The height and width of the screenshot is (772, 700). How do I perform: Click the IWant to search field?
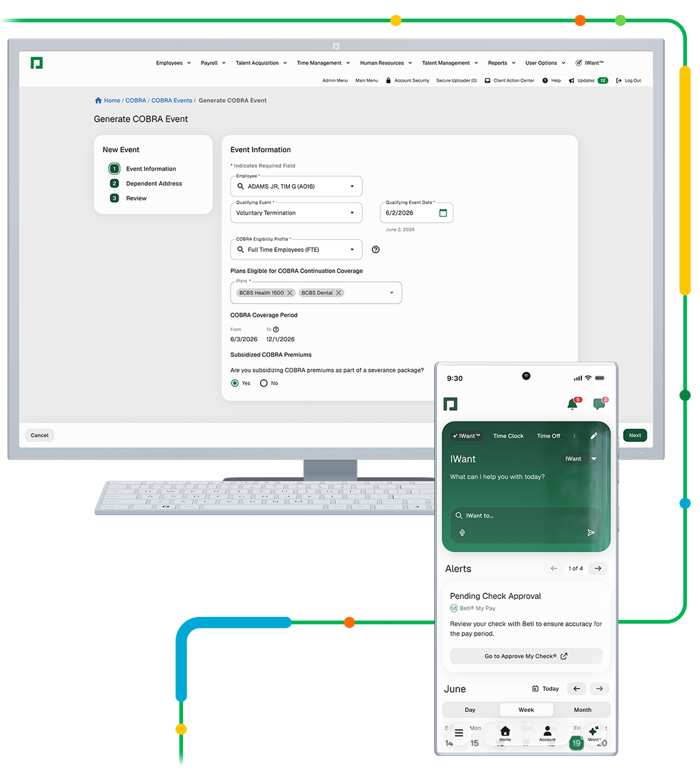(x=526, y=516)
